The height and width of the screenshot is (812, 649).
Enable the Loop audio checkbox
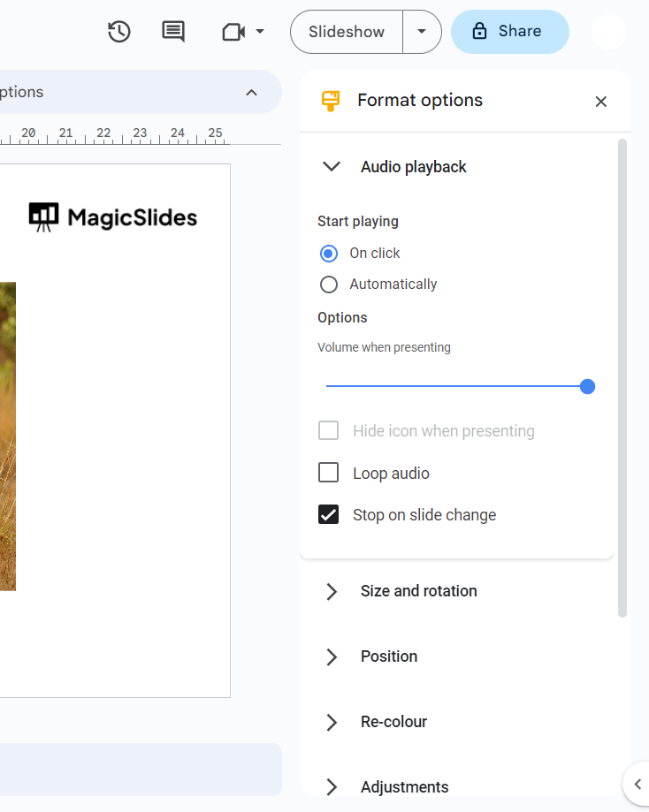pyautogui.click(x=329, y=474)
